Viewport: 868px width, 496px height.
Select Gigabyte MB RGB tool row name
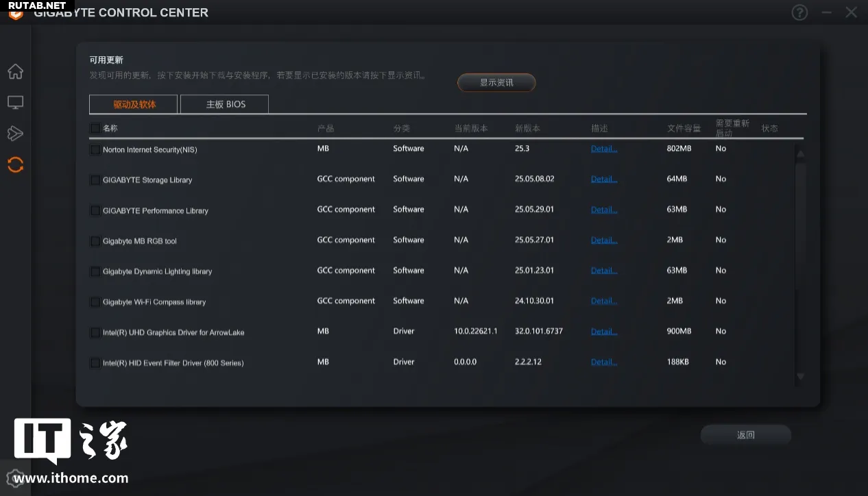point(140,241)
